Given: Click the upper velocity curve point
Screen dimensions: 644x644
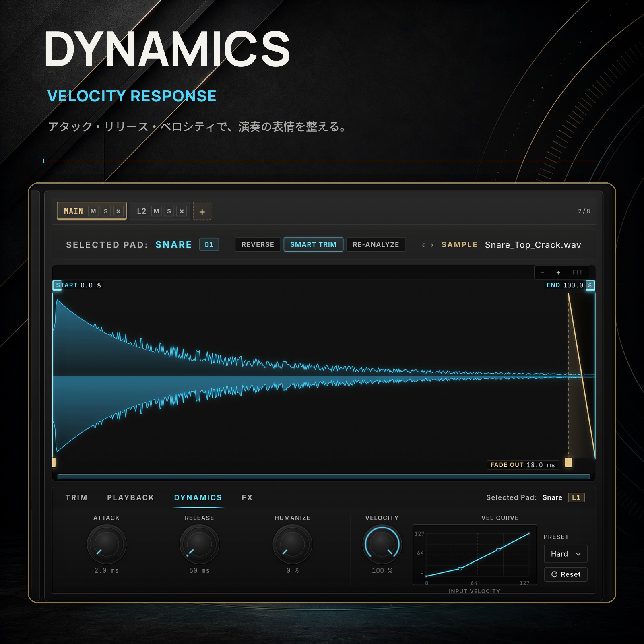Looking at the screenshot, I should [x=498, y=549].
